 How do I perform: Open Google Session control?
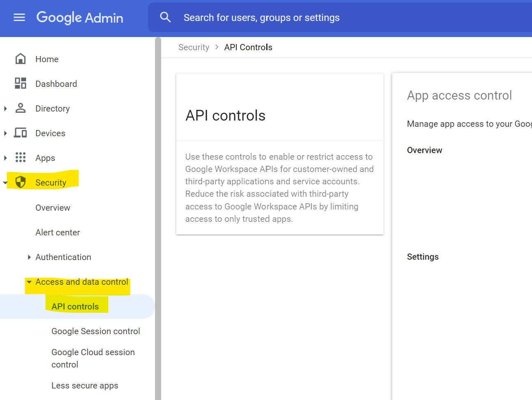(95, 331)
